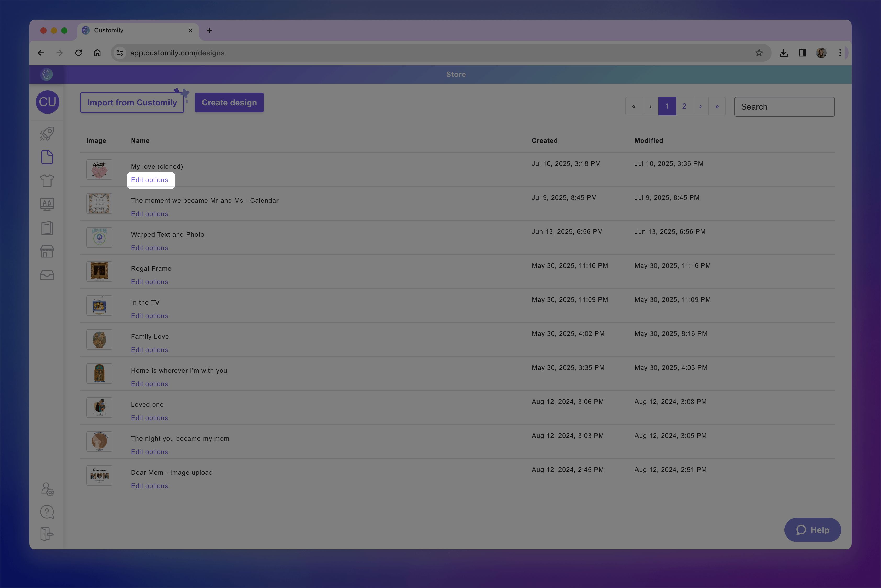The width and height of the screenshot is (881, 588).
Task: Click the Create design button
Action: pyautogui.click(x=229, y=103)
